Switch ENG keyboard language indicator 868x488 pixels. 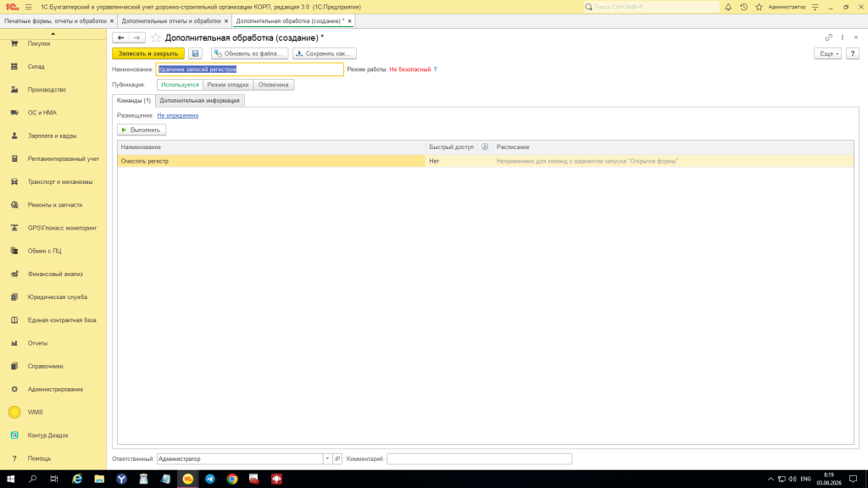(x=805, y=480)
